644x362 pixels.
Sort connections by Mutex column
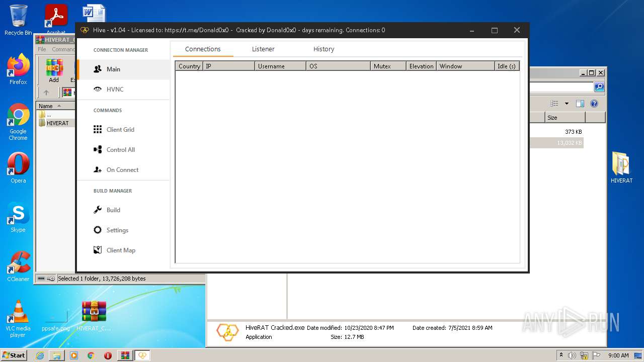[x=388, y=66]
